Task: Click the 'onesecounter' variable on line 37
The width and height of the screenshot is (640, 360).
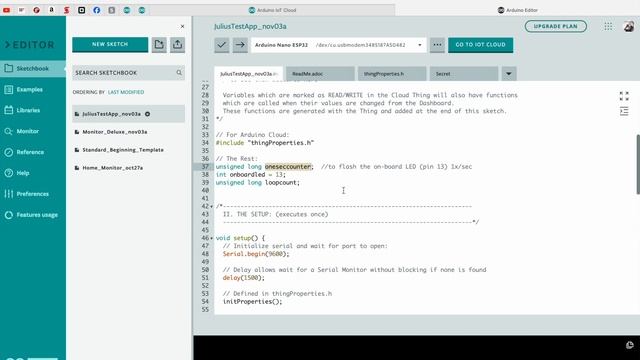Action: point(288,167)
